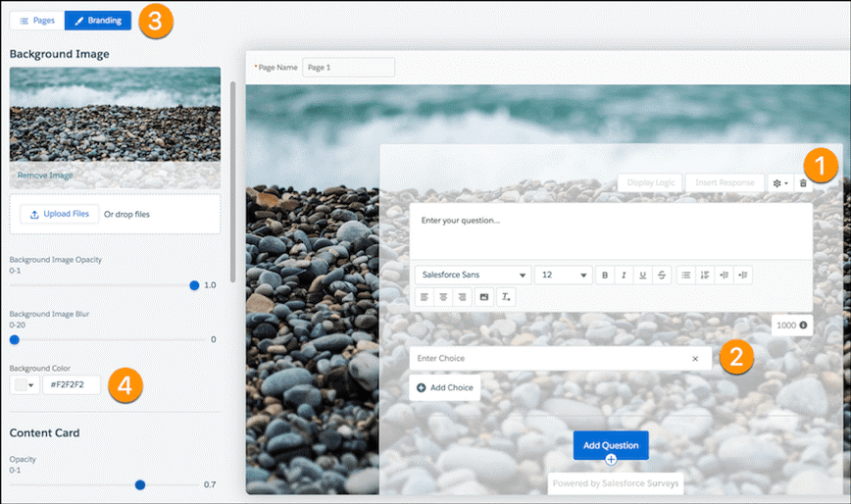
Task: Remove the choice using X icon
Action: tap(695, 359)
